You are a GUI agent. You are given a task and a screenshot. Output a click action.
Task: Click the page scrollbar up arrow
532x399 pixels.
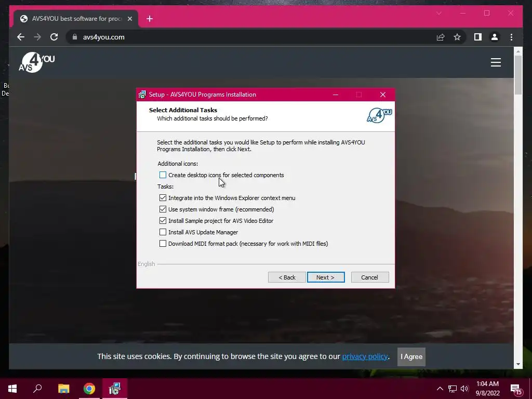pyautogui.click(x=518, y=51)
